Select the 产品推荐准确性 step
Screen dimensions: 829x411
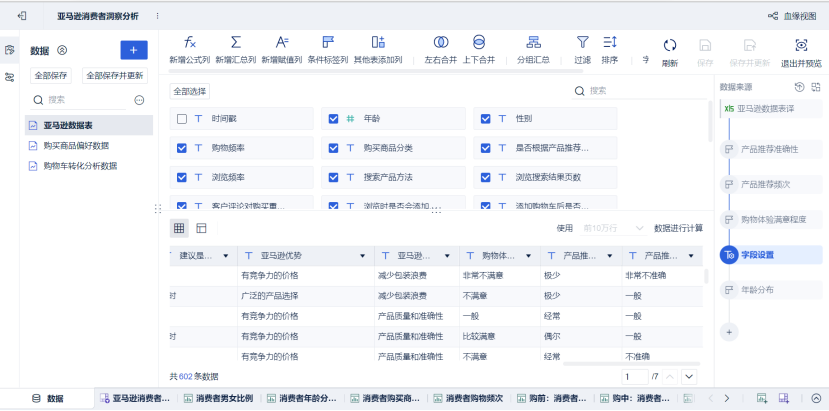[770, 149]
